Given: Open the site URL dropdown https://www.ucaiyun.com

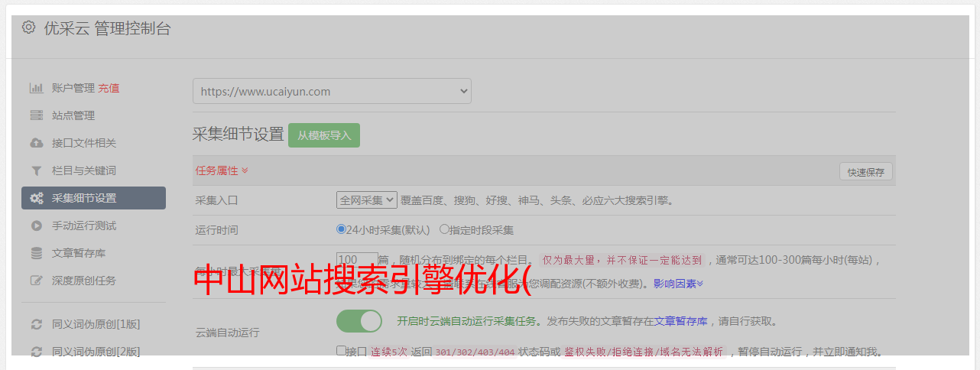Looking at the screenshot, I should pyautogui.click(x=332, y=91).
